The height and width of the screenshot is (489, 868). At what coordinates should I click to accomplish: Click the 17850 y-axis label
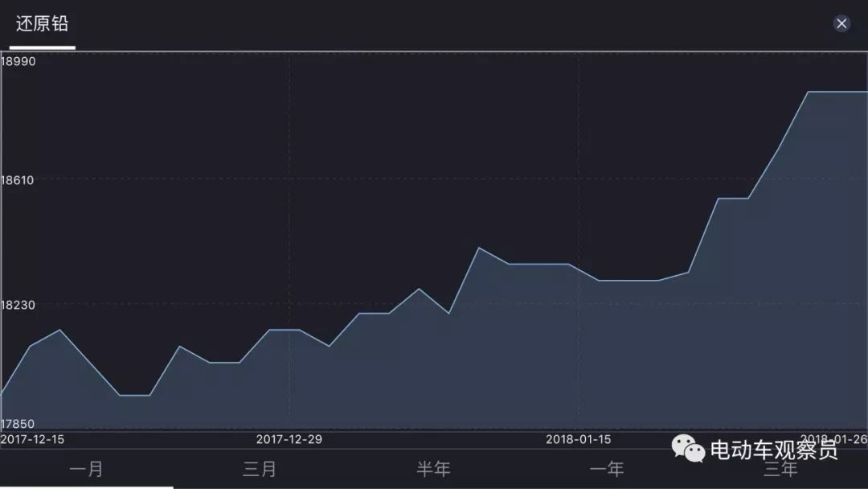point(18,424)
